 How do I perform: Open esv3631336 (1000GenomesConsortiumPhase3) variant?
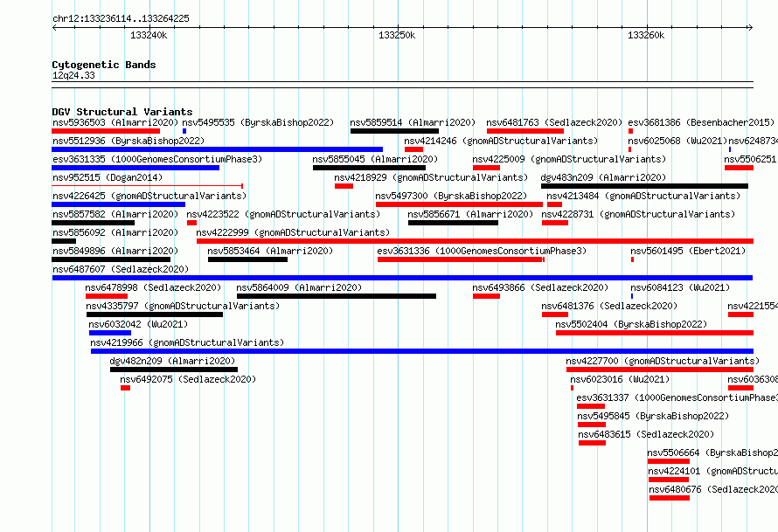click(482, 251)
